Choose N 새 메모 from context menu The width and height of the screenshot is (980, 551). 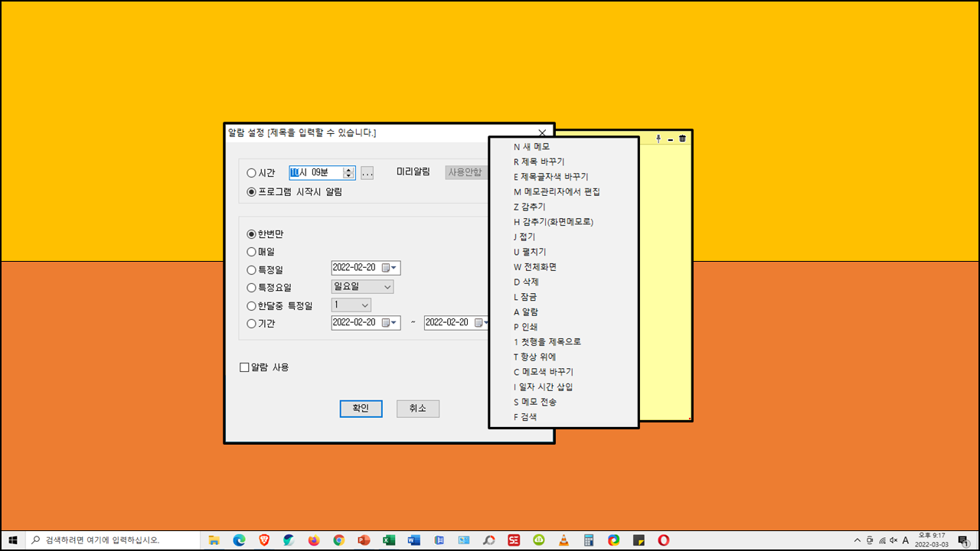click(563, 146)
